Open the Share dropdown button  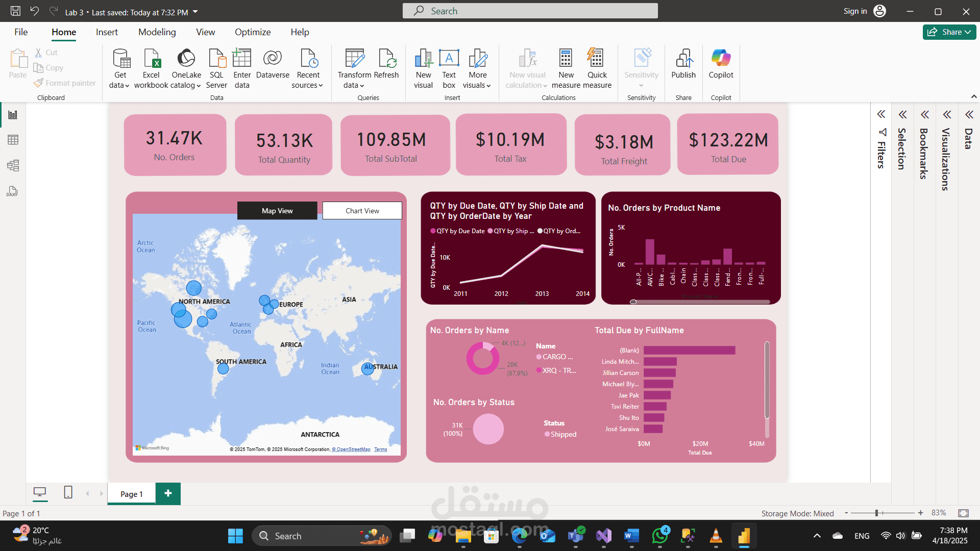(x=949, y=32)
